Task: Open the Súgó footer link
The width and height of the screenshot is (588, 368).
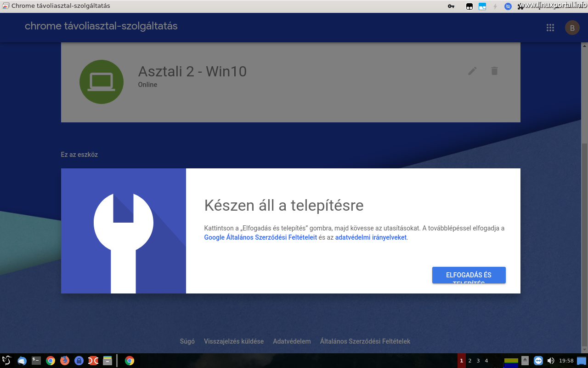Action: click(x=187, y=341)
